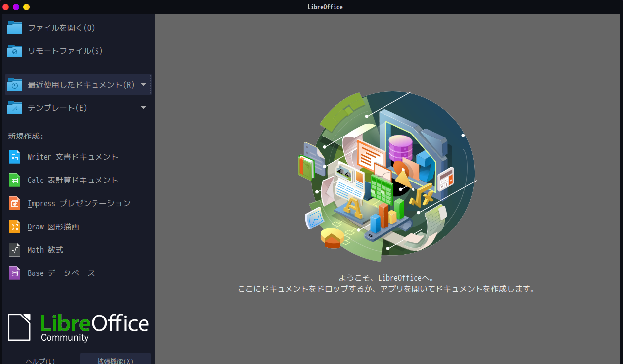Click the Recent Documents clock folder icon
This screenshot has height=364, width=623.
(15, 85)
